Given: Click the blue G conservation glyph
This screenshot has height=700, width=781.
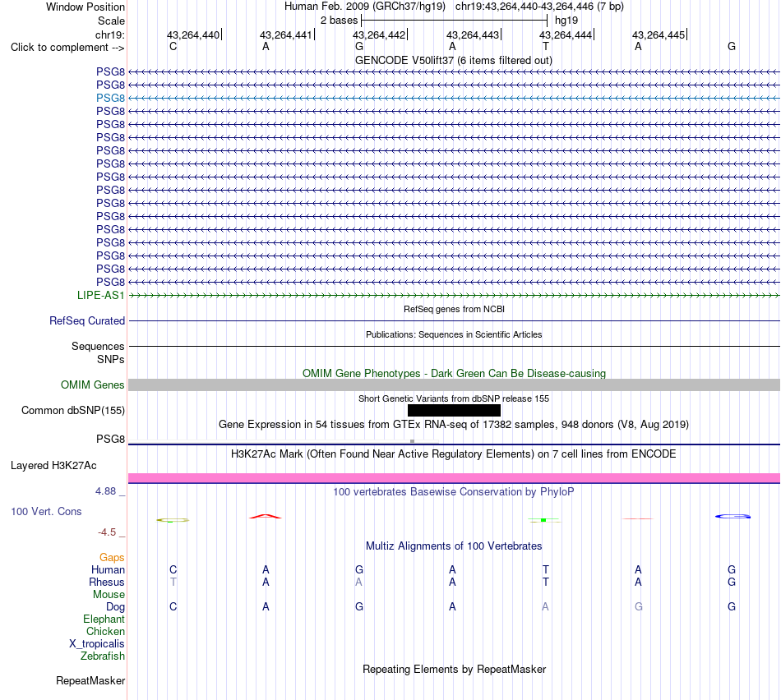Looking at the screenshot, I should point(732,516).
